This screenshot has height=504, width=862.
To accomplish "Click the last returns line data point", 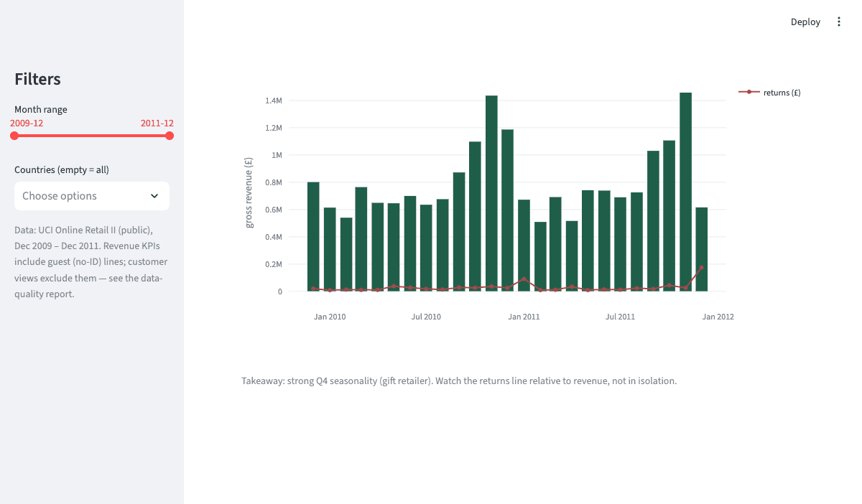I will (x=702, y=268).
